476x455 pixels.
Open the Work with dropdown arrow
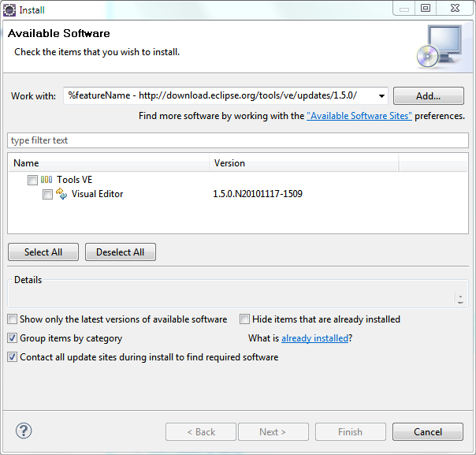pyautogui.click(x=381, y=96)
